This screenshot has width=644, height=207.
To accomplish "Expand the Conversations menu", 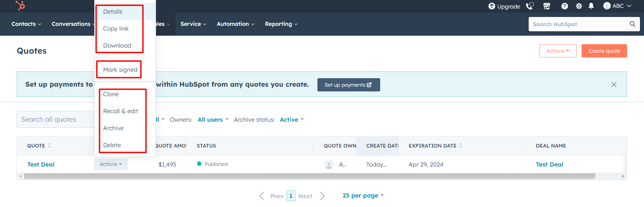I will pos(73,24).
